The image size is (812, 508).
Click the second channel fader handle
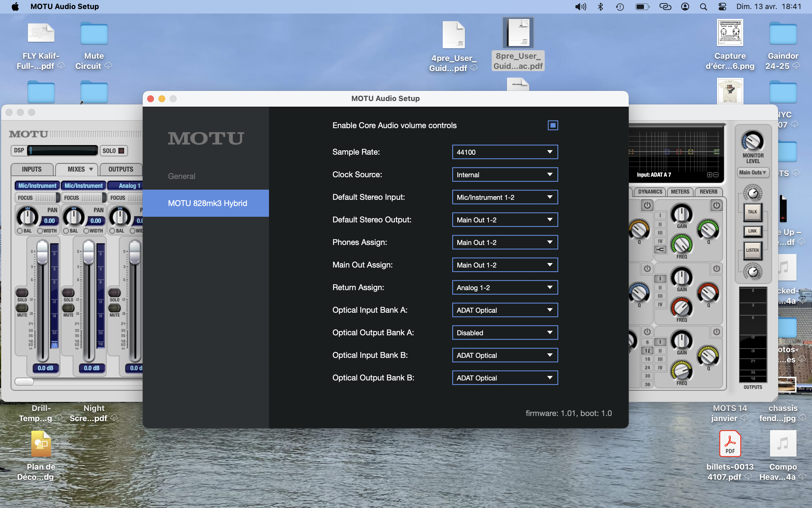89,252
